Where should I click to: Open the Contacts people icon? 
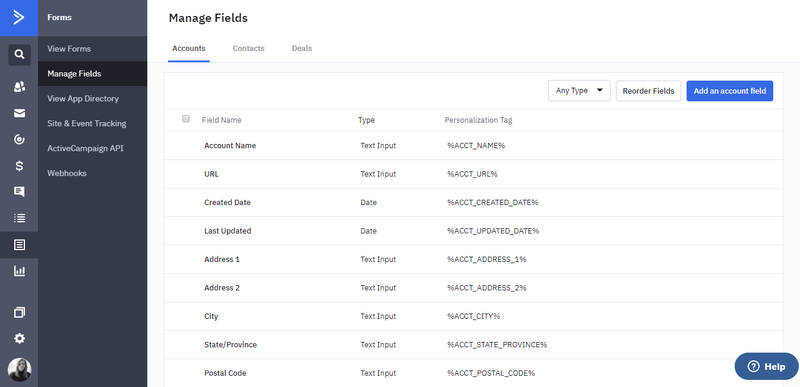click(x=19, y=87)
